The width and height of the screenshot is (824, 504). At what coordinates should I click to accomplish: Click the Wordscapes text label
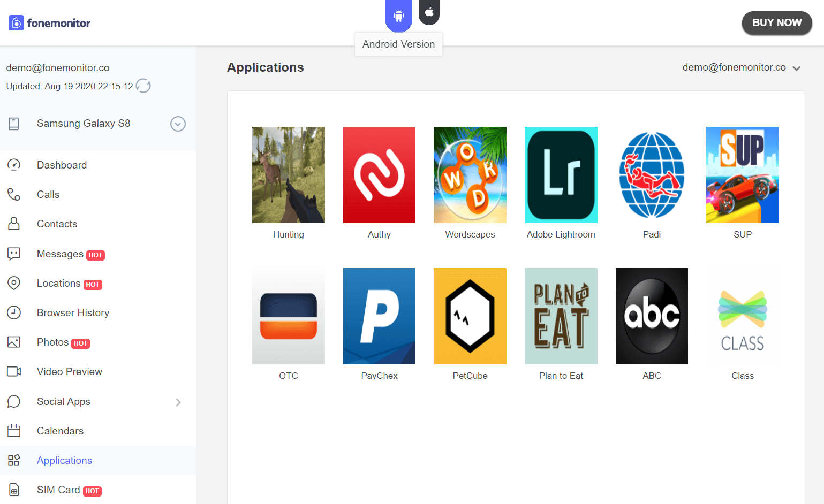(470, 234)
